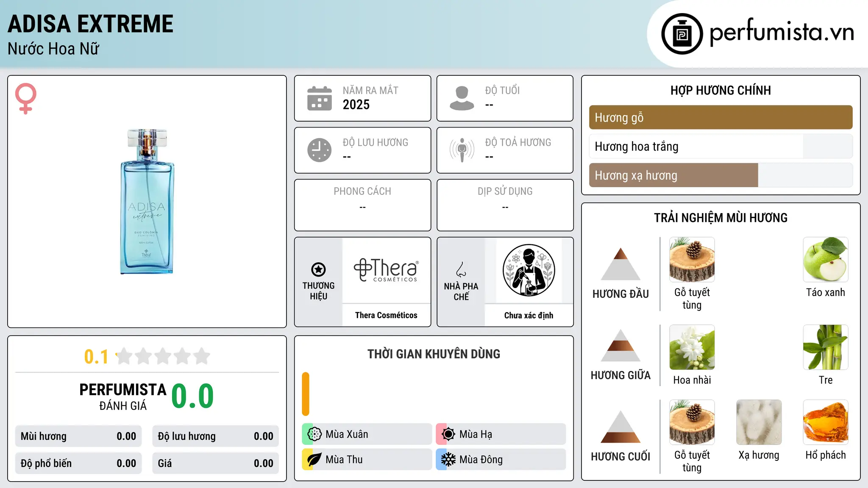868x488 pixels.
Task: Click the Thera Cosméticos brand logo
Action: pyautogui.click(x=386, y=270)
